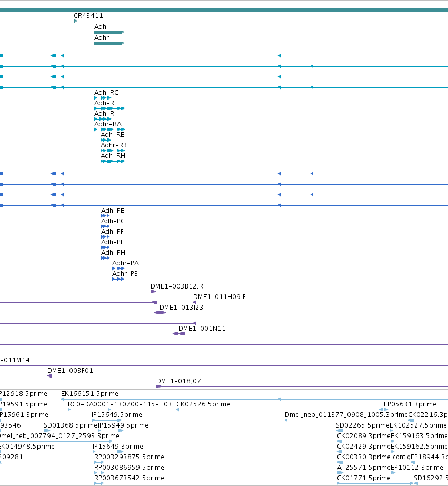Select the Adh-RI transcript label
448x486 pixels.
(105, 113)
